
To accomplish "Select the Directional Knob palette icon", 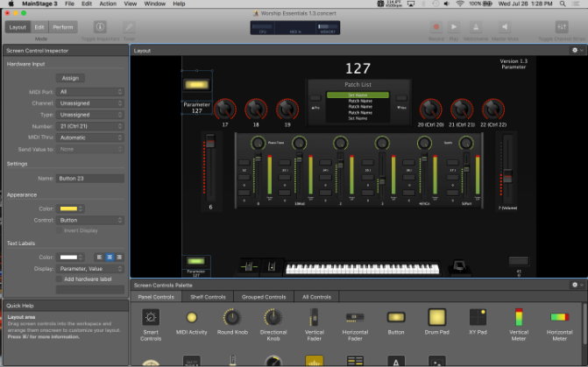I will tap(273, 317).
